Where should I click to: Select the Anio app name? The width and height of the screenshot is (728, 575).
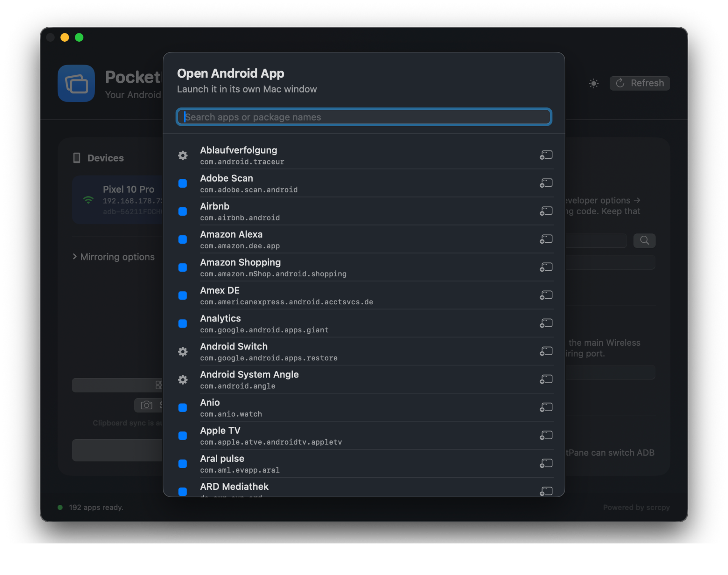pyautogui.click(x=210, y=403)
